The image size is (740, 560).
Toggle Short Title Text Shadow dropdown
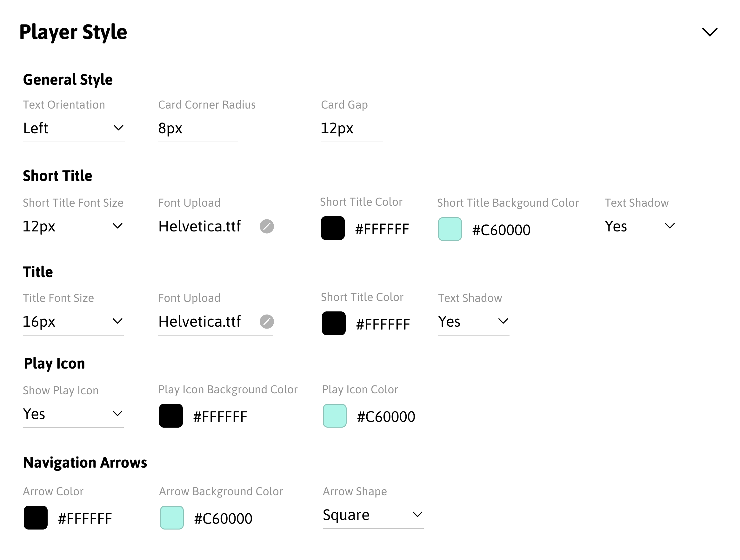click(640, 226)
